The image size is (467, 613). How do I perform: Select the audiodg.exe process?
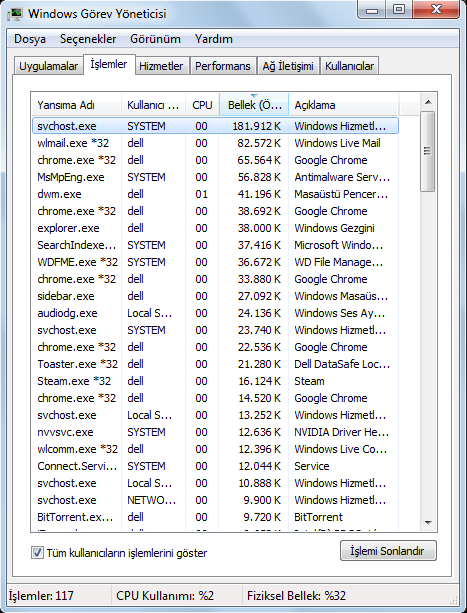click(x=215, y=313)
